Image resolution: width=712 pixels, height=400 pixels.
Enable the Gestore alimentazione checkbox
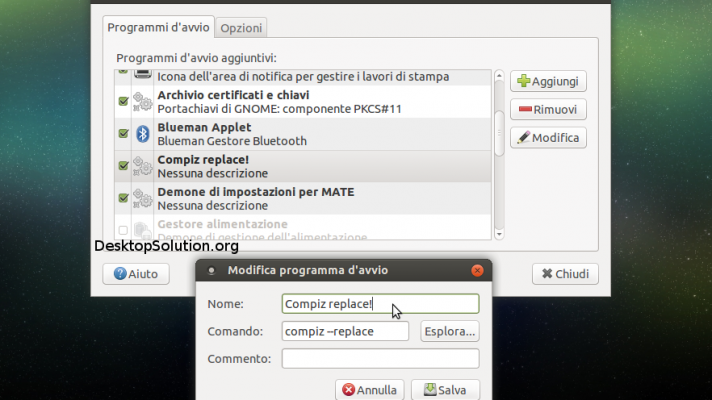click(x=123, y=230)
